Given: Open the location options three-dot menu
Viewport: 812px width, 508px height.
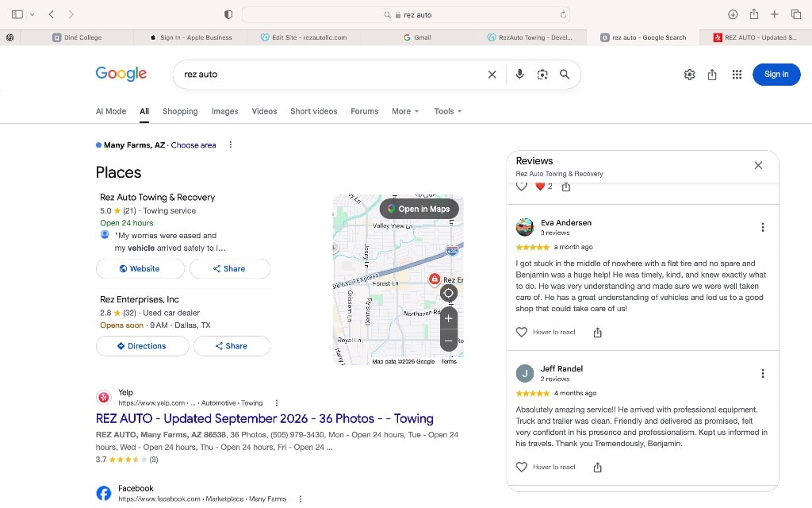Looking at the screenshot, I should coord(231,144).
